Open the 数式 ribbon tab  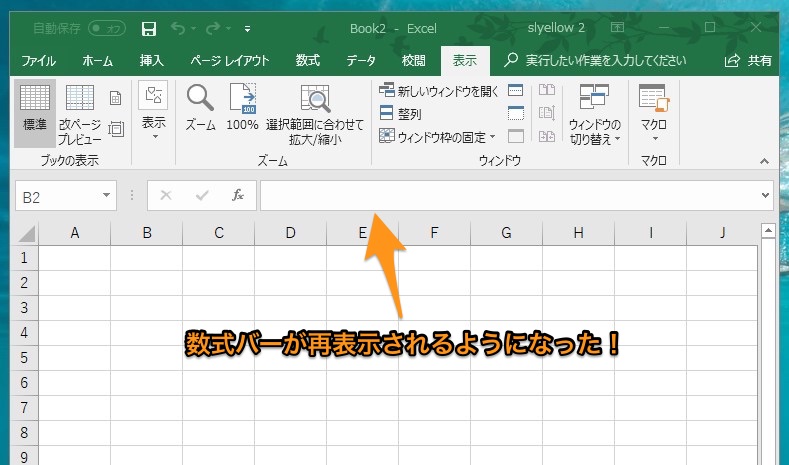308,61
